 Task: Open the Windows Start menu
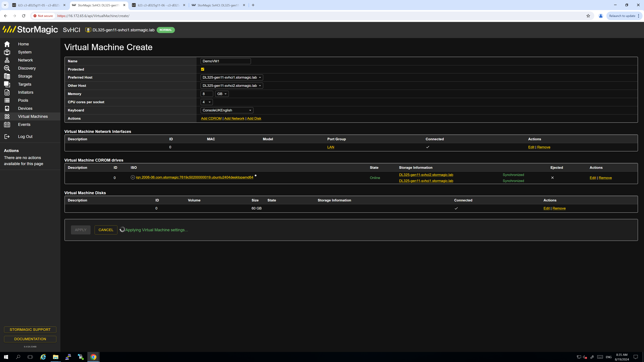[6, 357]
